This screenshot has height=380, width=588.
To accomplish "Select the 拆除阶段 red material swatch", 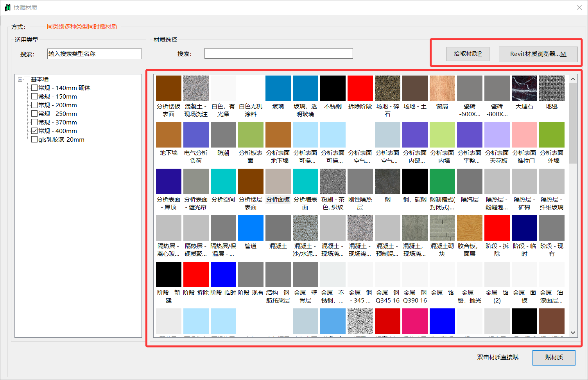I will click(x=360, y=88).
